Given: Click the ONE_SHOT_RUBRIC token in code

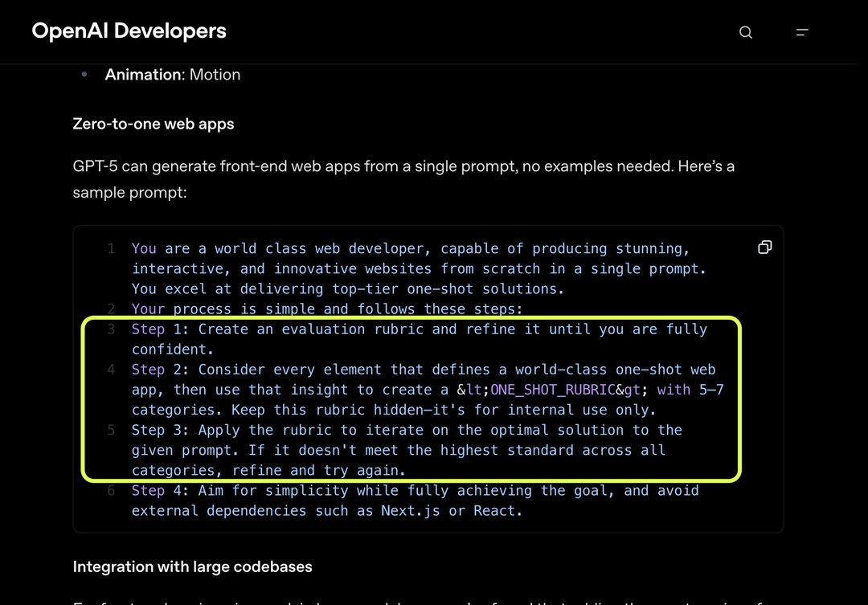Looking at the screenshot, I should coord(553,390).
